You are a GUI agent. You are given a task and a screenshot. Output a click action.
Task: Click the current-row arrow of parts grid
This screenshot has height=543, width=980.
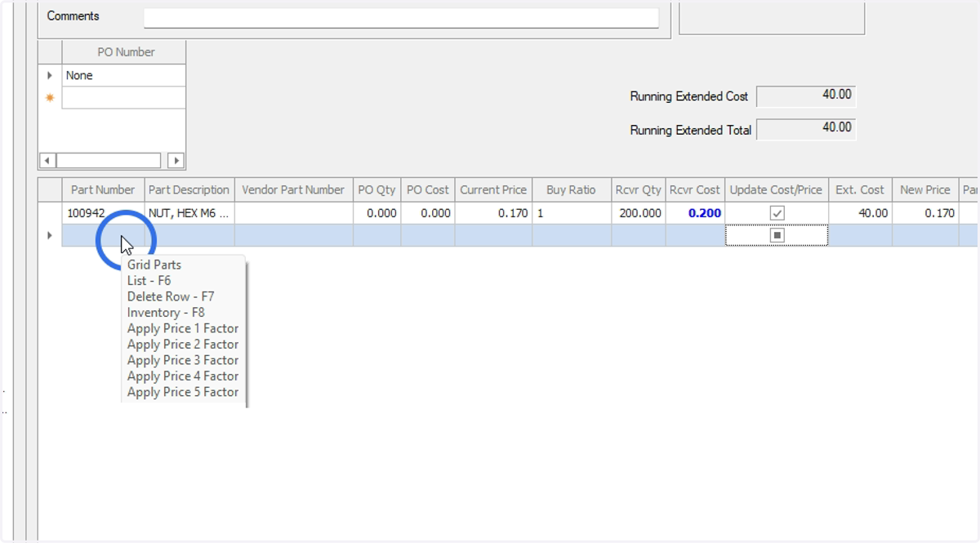point(50,235)
